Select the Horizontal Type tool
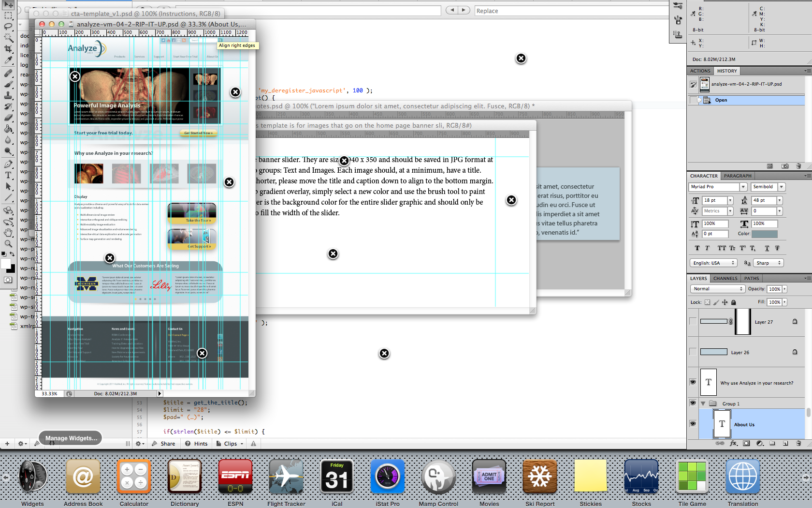Viewport: 812px width, 508px height. point(8,175)
